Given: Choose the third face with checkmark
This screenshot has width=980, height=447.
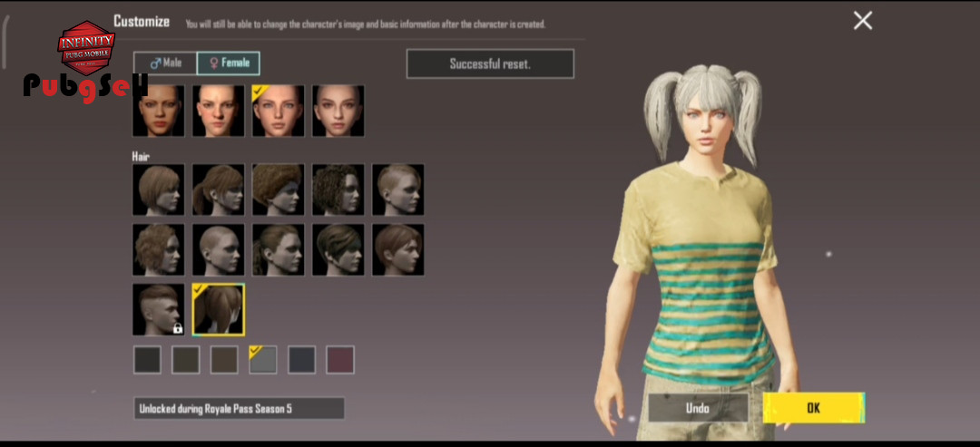Looking at the screenshot, I should [279, 112].
